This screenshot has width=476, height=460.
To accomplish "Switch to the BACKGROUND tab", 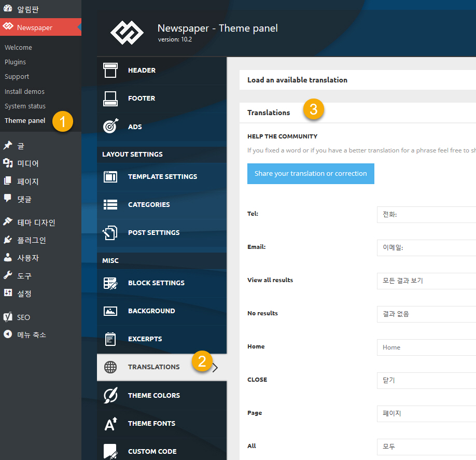I will click(x=161, y=311).
